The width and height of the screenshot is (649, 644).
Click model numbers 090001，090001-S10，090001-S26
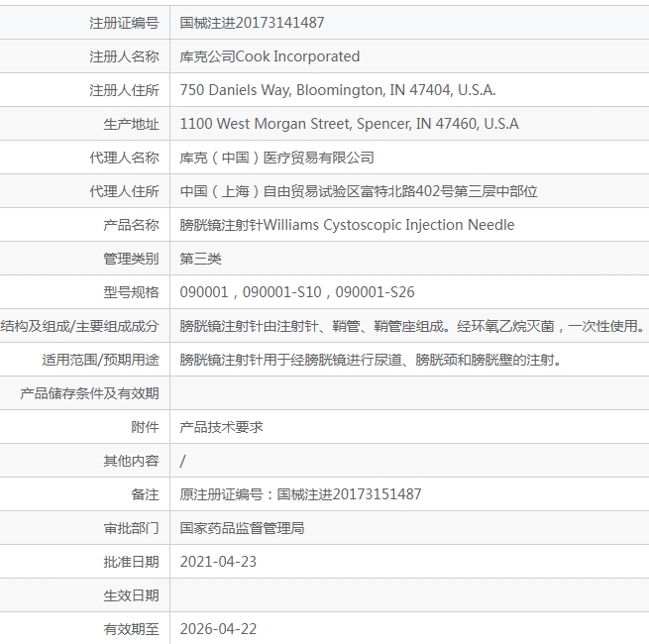[x=297, y=292]
